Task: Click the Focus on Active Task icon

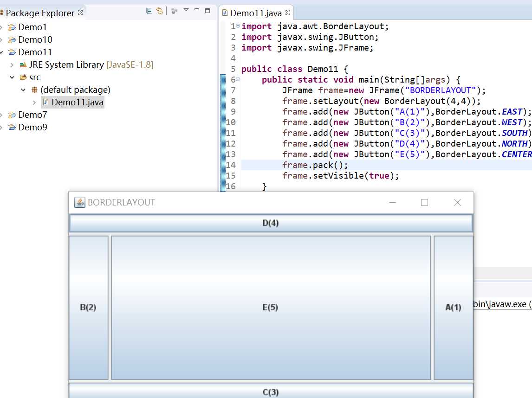Action: 175,11
